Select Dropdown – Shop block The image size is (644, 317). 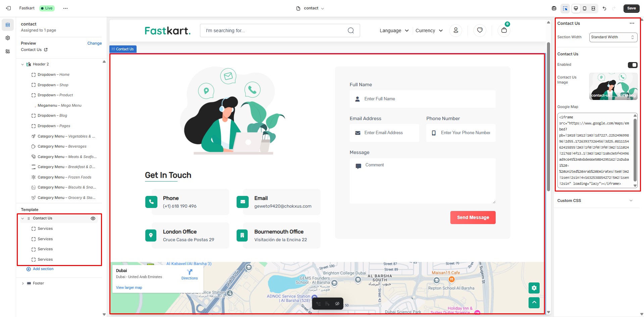pyautogui.click(x=53, y=85)
